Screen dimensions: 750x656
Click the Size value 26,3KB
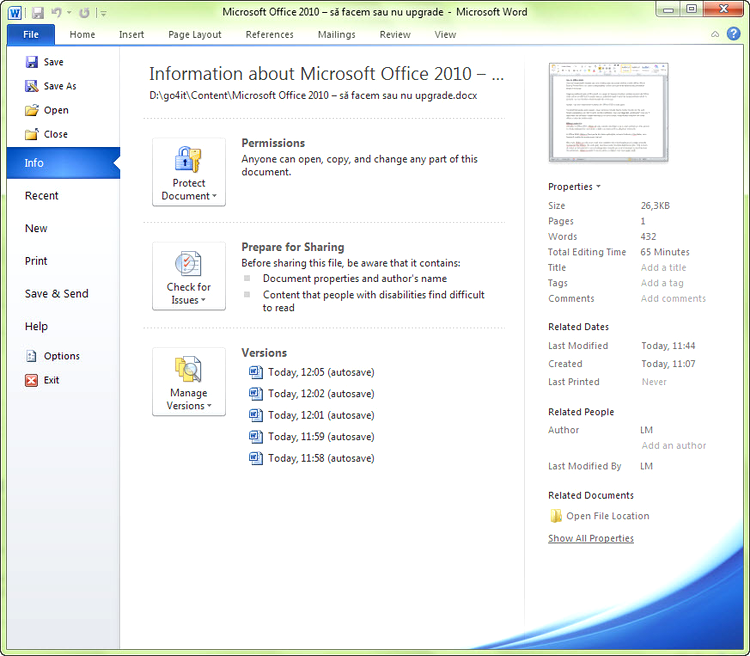655,206
